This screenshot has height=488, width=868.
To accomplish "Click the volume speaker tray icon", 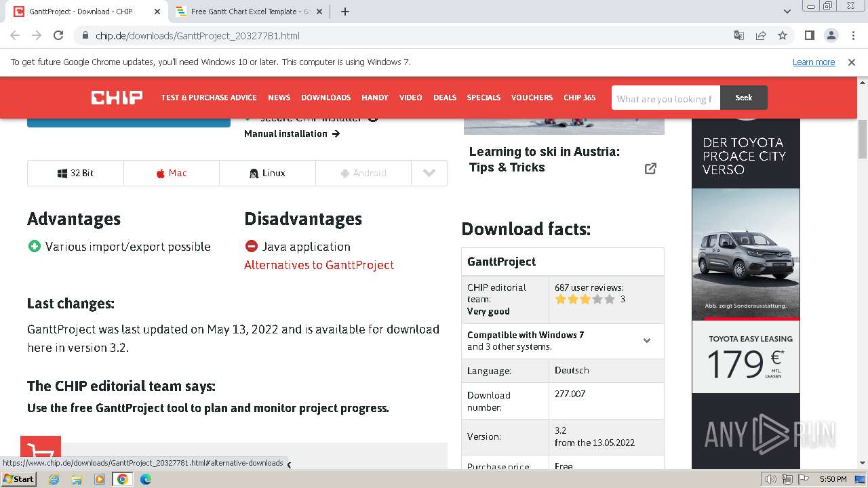I will 771,479.
